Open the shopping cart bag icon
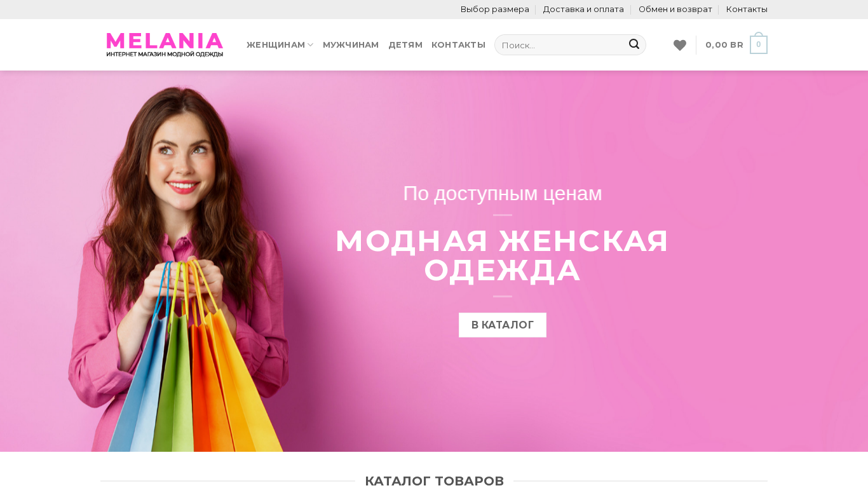Screen dimensions: 868x488 click(x=759, y=44)
